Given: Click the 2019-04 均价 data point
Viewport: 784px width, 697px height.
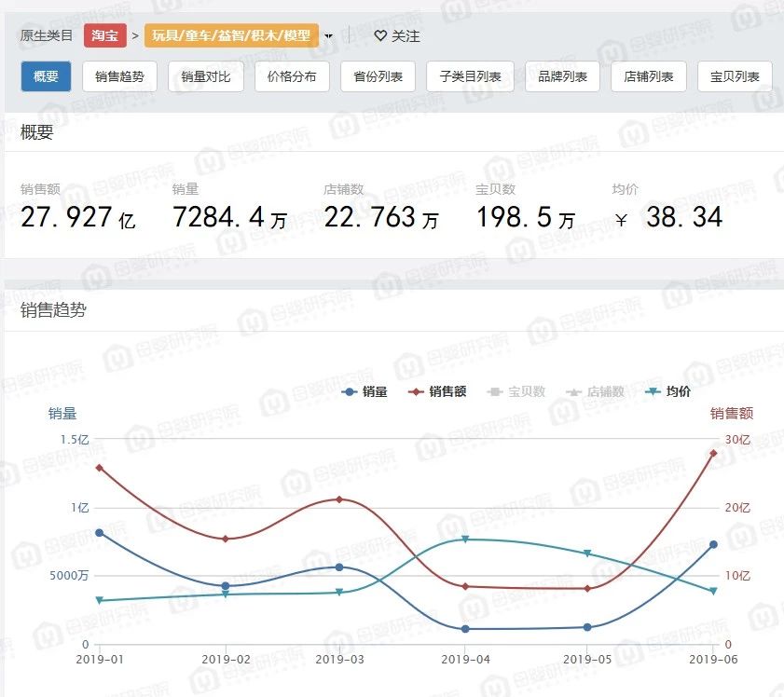Looking at the screenshot, I should tap(465, 540).
